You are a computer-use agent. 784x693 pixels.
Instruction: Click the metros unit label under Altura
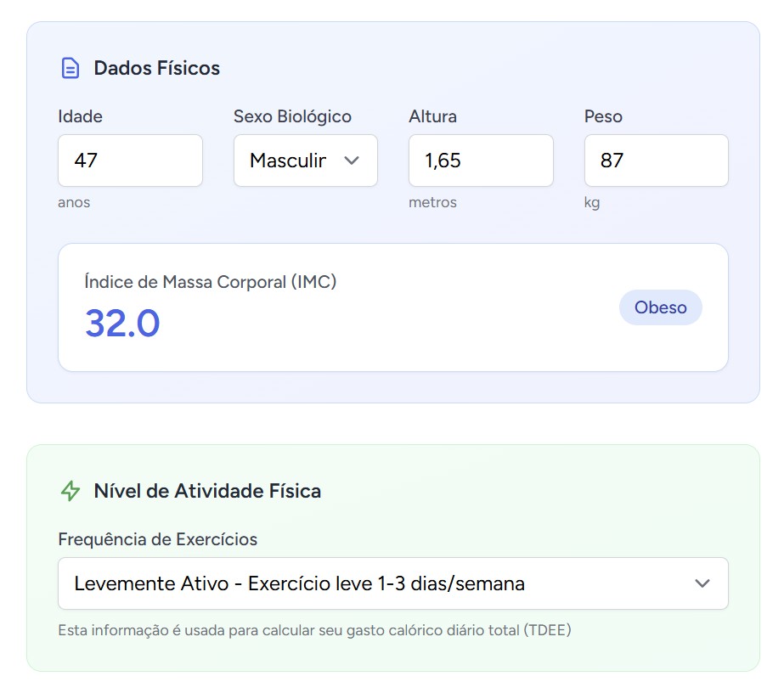point(433,202)
